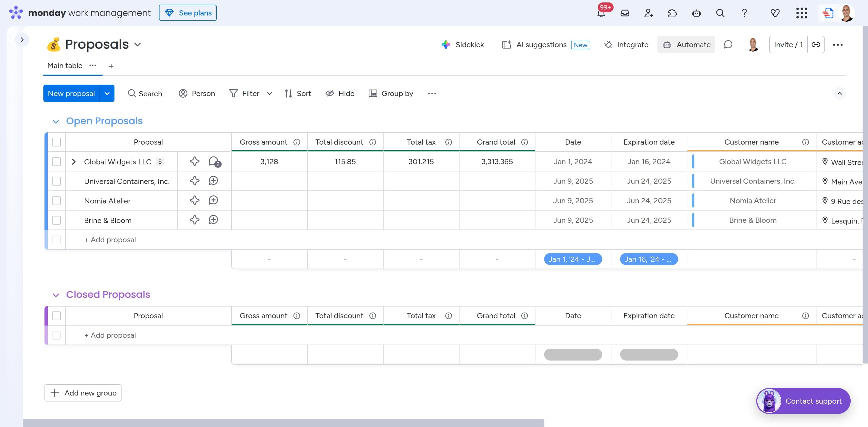
Task: Collapse the board header with up chevron
Action: pyautogui.click(x=840, y=93)
